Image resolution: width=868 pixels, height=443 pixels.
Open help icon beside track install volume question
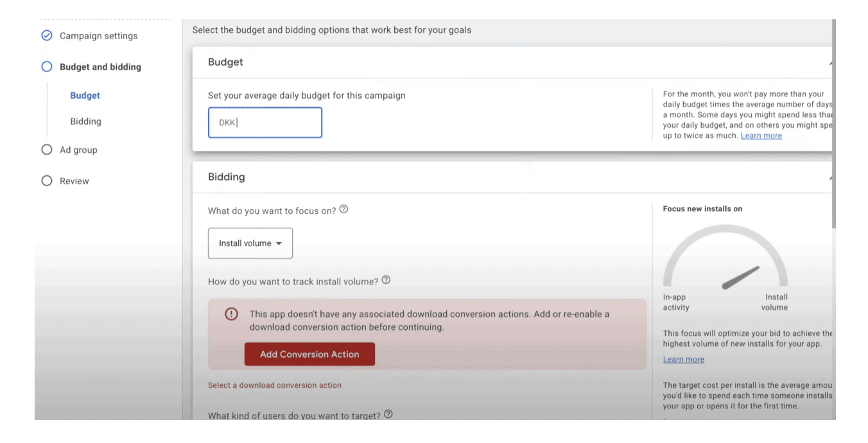pyautogui.click(x=386, y=280)
